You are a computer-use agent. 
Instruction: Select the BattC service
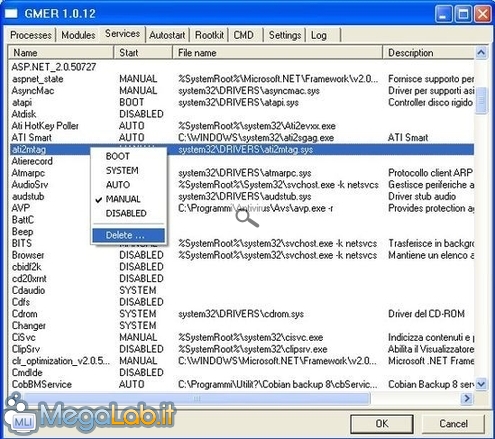click(x=23, y=220)
